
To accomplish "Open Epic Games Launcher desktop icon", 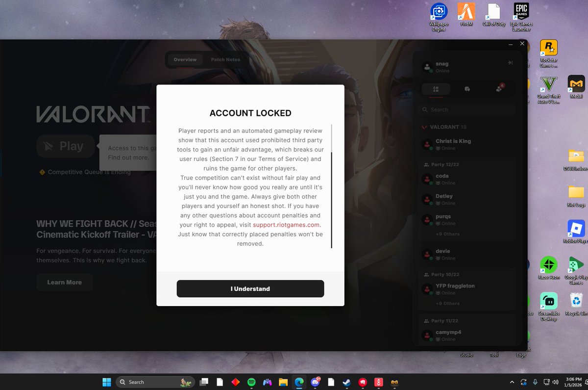I will pyautogui.click(x=521, y=17).
